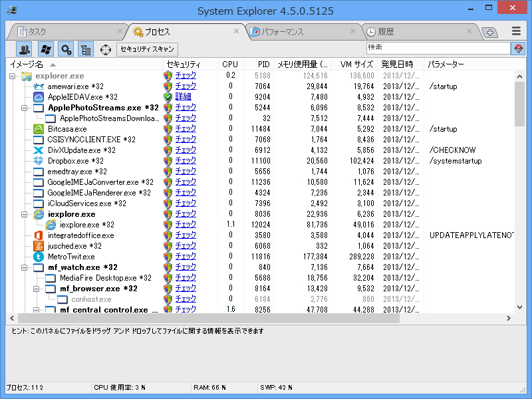Viewport: 532px width, 399px height.
Task: Click the red filter icon beside search box
Action: (x=518, y=48)
